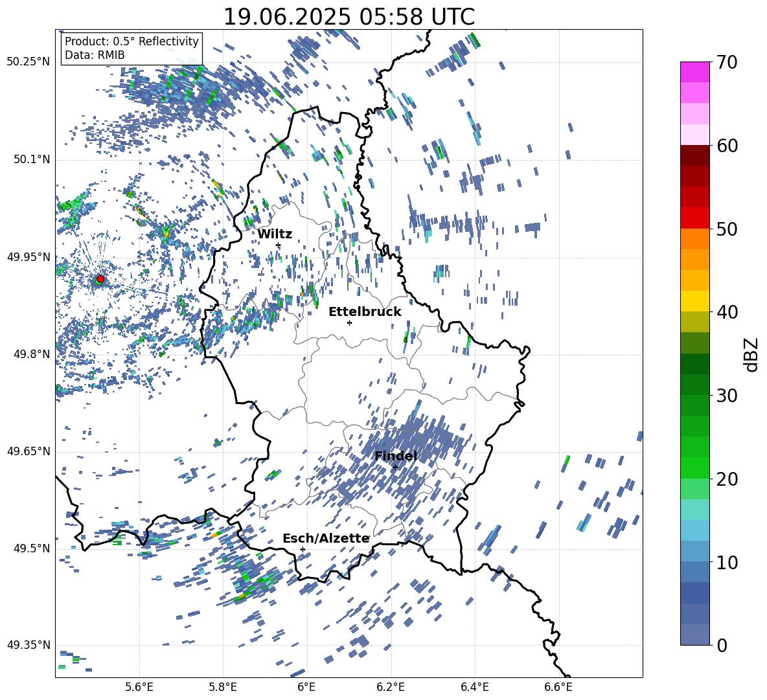The width and height of the screenshot is (767, 700).
Task: Pick the bright green colorbar segment above 20
Action: 694,468
